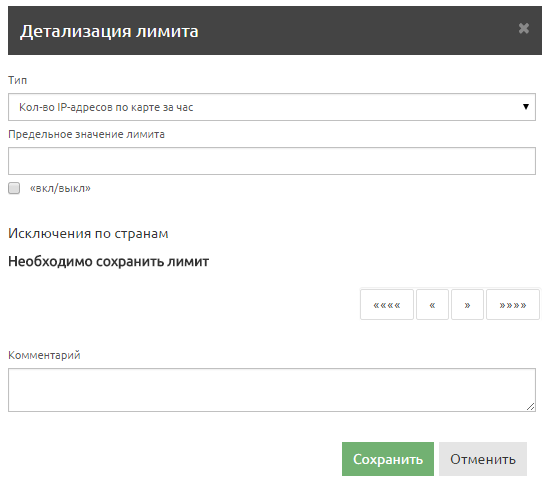
Task: Go to next page with single » button
Action: coord(467,305)
